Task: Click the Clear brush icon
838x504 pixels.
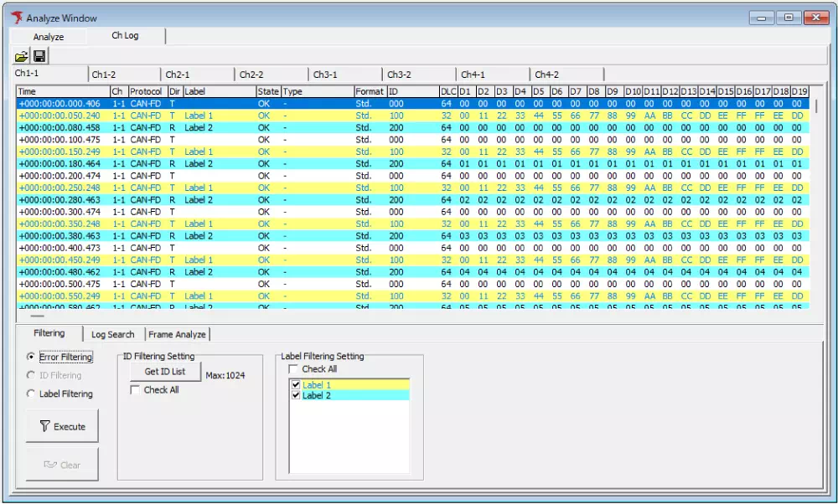Action: point(49,464)
